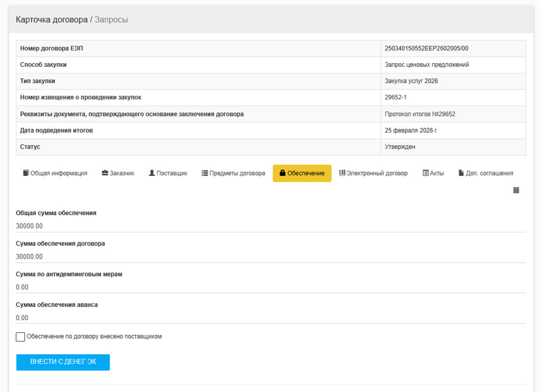Viewport: 540px width, 392px height.
Task: Click the lock icon on Обеспечение tab
Action: (x=282, y=173)
